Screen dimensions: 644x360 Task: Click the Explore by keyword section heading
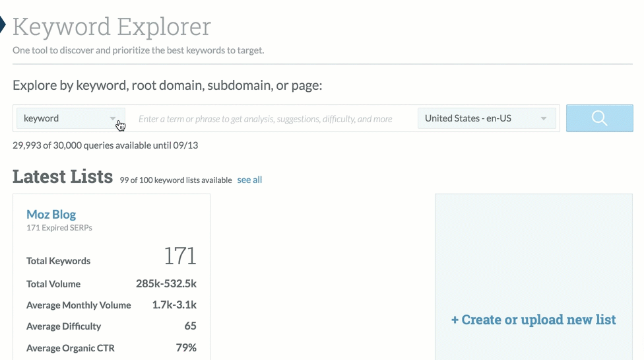pyautogui.click(x=167, y=85)
